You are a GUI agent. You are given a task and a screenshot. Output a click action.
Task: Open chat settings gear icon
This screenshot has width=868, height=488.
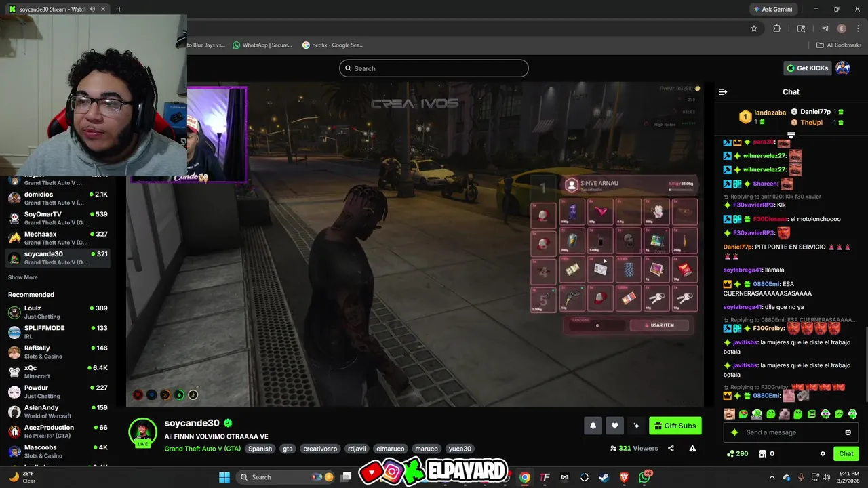tap(823, 453)
